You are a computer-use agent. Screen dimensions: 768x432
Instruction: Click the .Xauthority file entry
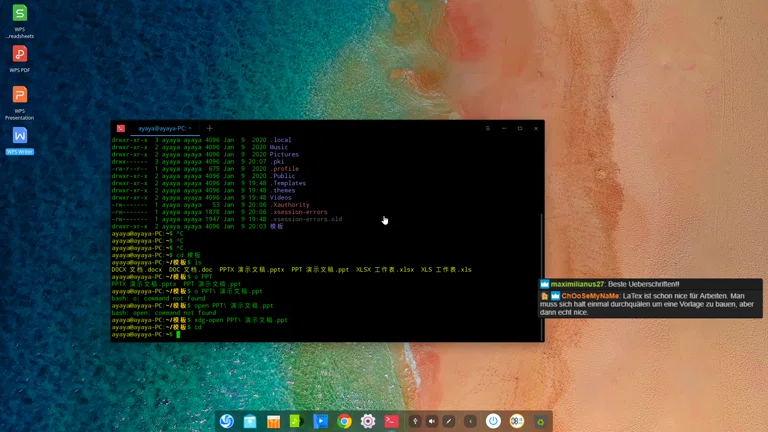pos(289,205)
